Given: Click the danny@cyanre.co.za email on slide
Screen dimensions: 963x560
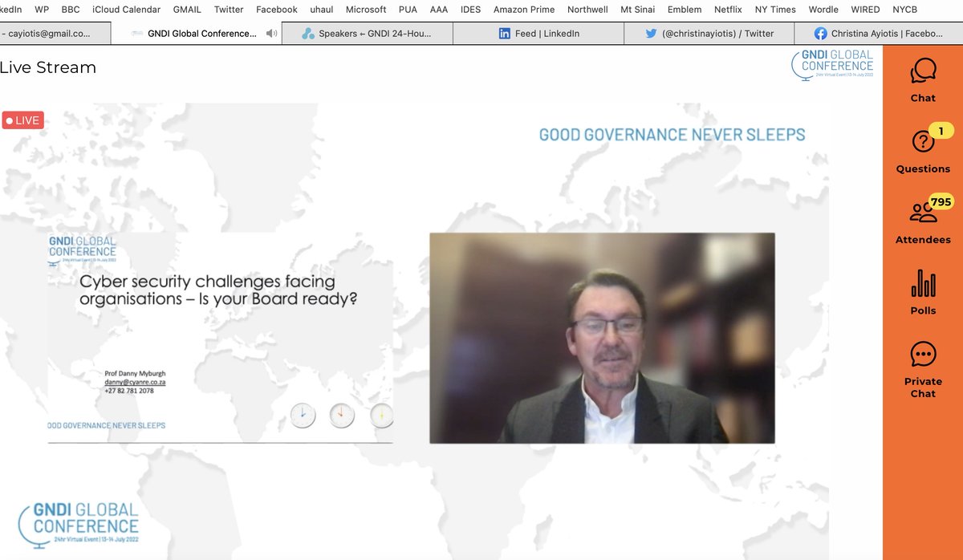Looking at the screenshot, I should pyautogui.click(x=136, y=383).
